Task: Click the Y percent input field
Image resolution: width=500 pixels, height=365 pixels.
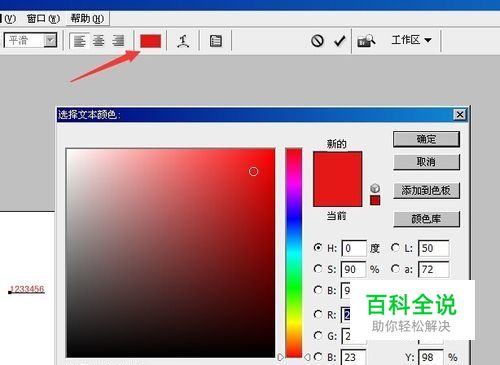Action: 431,357
